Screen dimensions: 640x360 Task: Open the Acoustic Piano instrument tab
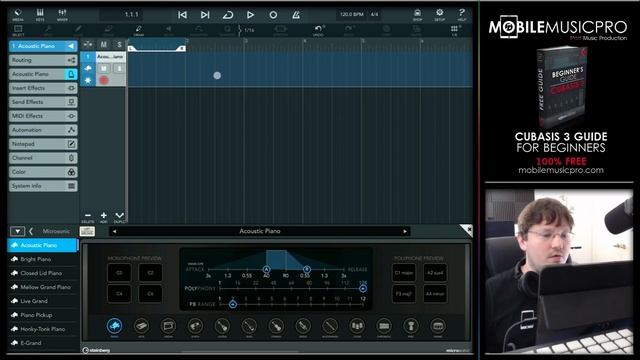[43, 74]
